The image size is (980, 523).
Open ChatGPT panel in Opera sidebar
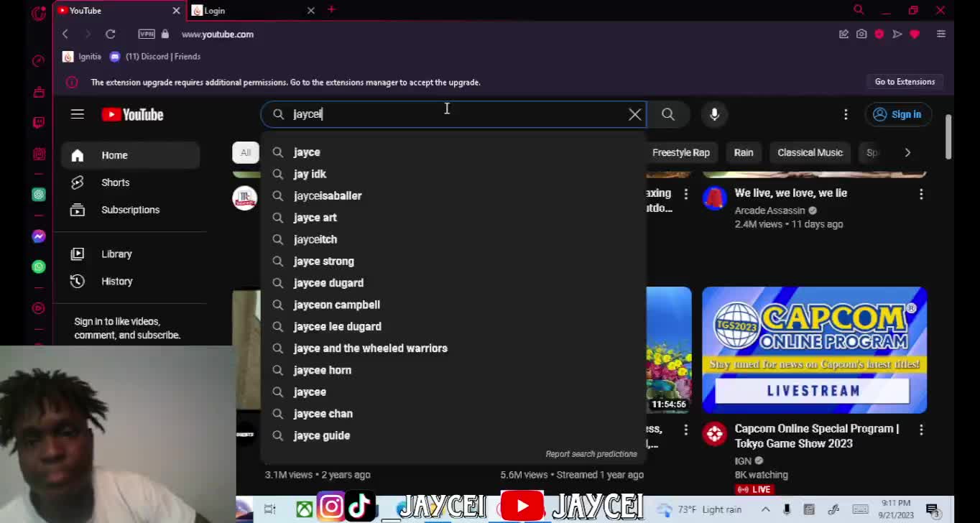coord(39,195)
